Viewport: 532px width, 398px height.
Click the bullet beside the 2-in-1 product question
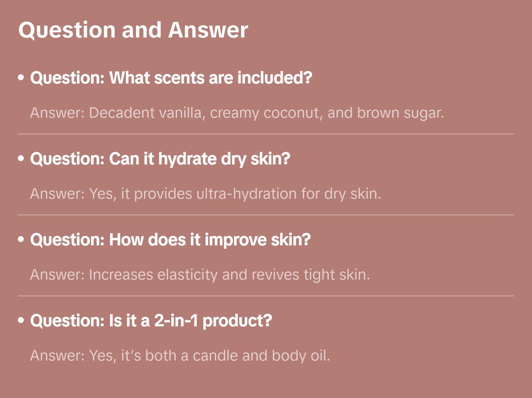(x=21, y=320)
